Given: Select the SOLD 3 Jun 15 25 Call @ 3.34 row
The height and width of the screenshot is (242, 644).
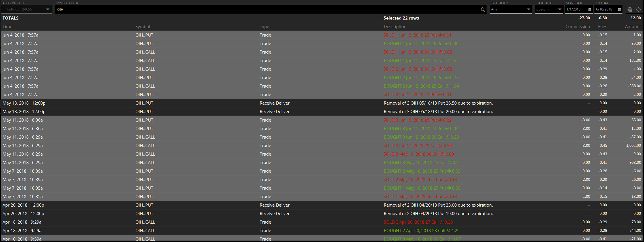Looking at the screenshot, I should pos(417,146).
